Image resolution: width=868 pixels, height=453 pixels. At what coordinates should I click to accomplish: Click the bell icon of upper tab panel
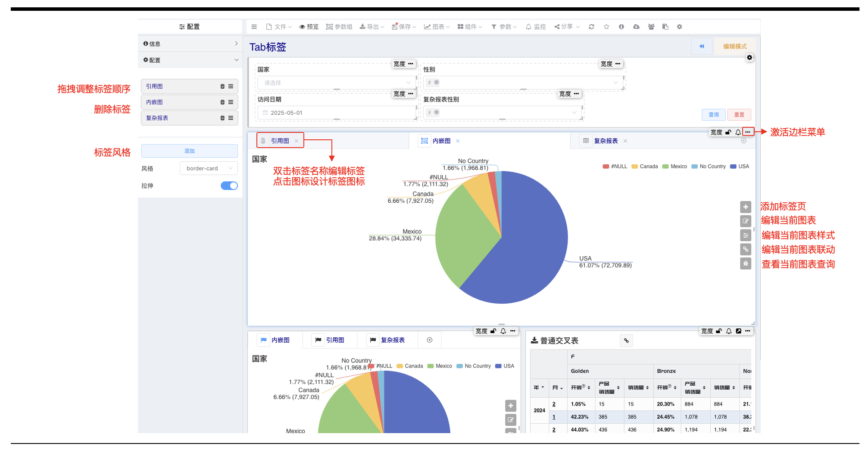point(738,132)
